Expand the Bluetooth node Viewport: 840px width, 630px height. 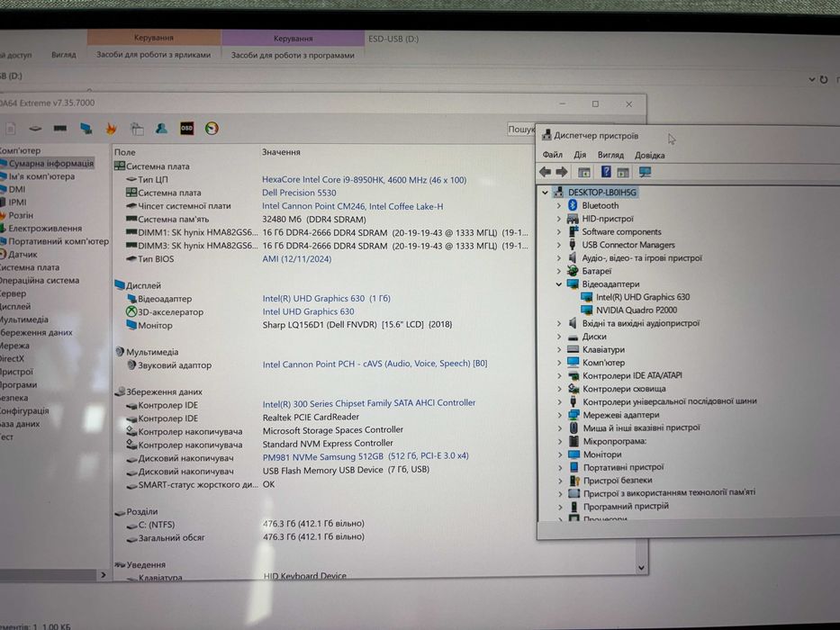point(559,205)
